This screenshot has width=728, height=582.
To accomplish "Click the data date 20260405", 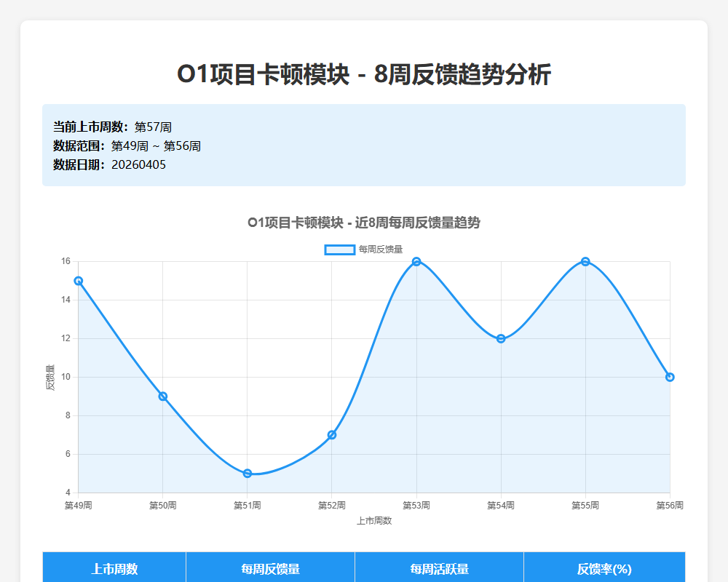I will pos(138,164).
